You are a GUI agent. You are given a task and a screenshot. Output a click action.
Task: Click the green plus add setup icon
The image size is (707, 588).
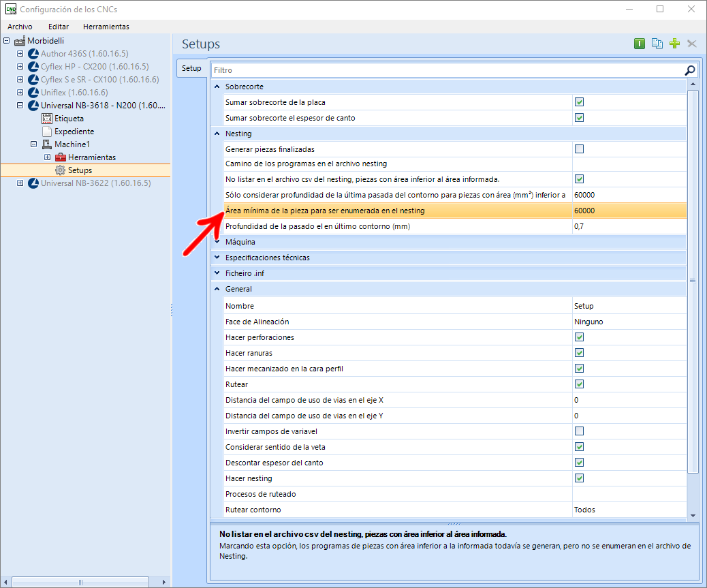click(674, 44)
